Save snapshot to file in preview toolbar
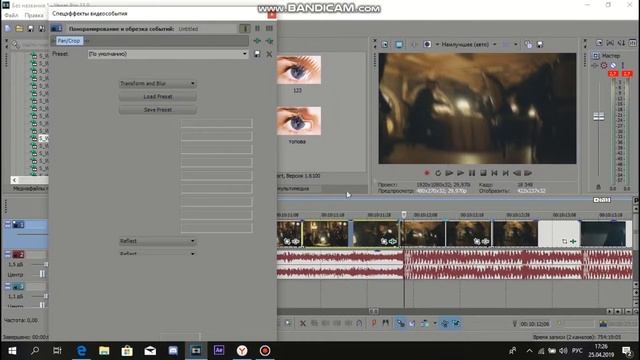 coord(540,44)
